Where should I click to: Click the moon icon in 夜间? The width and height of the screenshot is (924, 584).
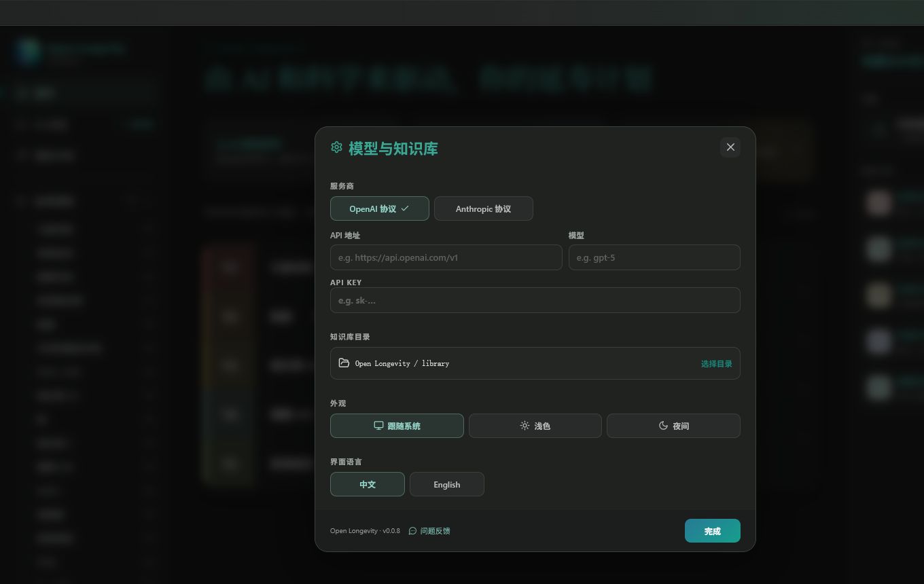(x=663, y=426)
